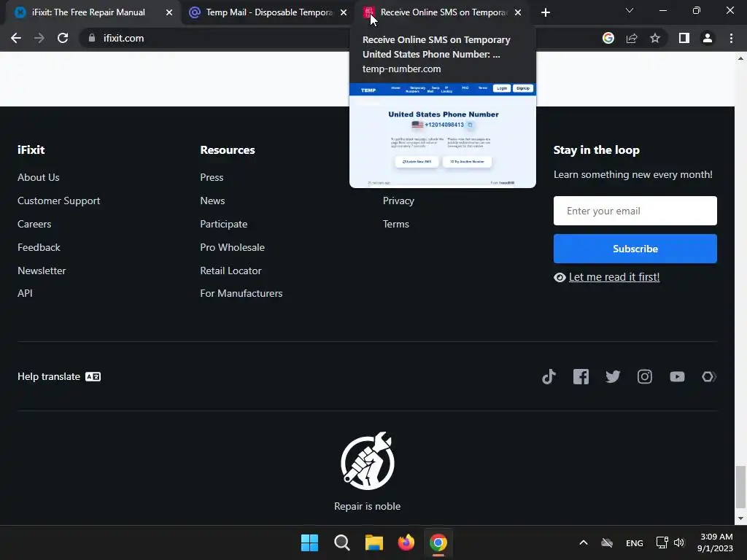Bookmark this tab with the star
Image resolution: width=747 pixels, height=560 pixels.
[655, 38]
